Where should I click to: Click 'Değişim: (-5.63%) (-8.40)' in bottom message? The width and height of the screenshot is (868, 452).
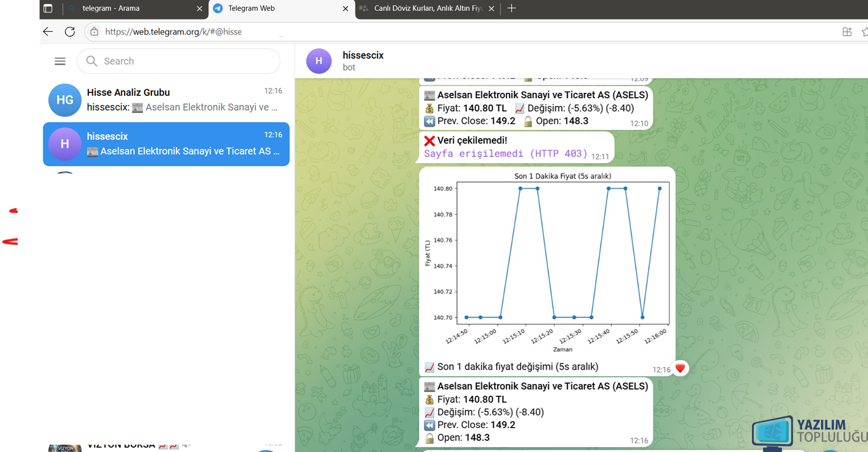(x=491, y=412)
